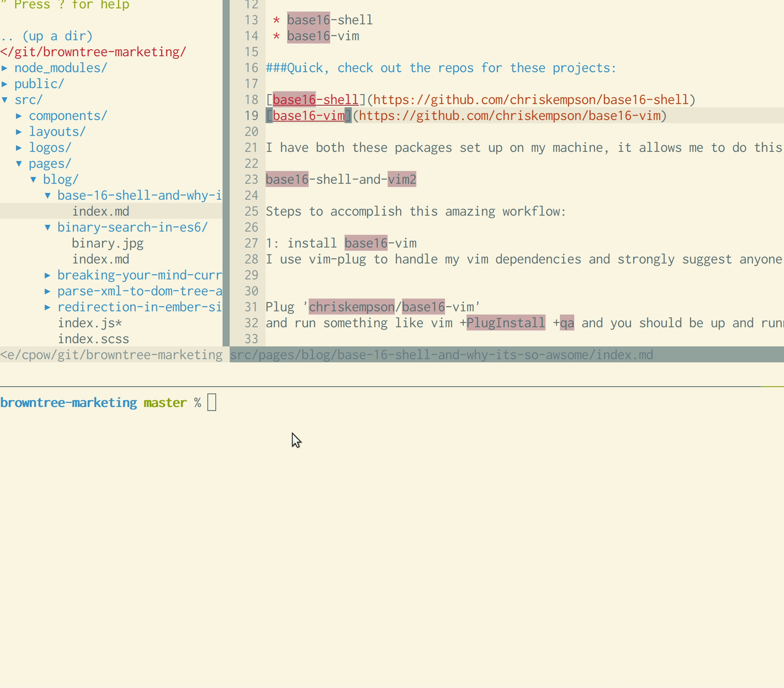Screen dimensions: 784x688
Task: Select the git/browntree-marketing/ root path
Action: coord(93,52)
